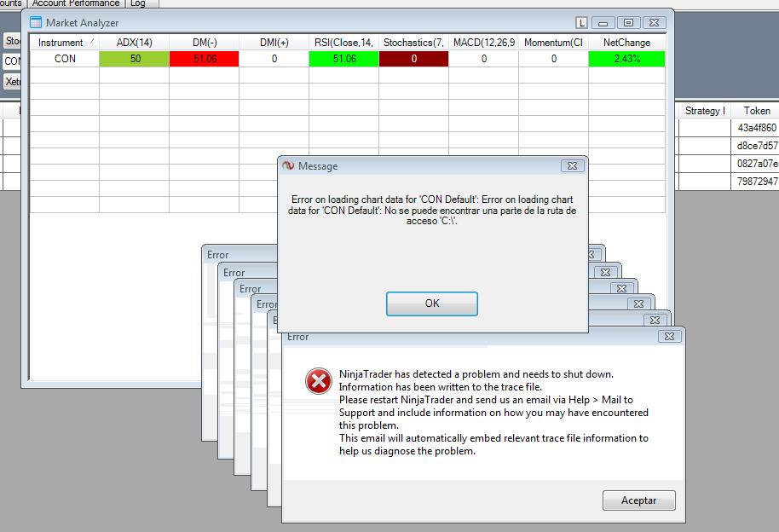The width and height of the screenshot is (779, 532).
Task: Click the DMI(+) column header
Action: pyautogui.click(x=274, y=43)
